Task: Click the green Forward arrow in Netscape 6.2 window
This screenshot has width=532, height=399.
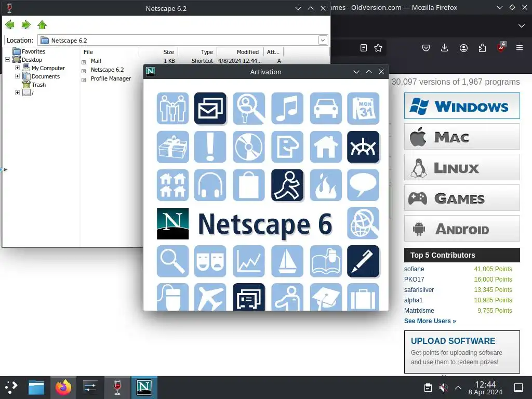Action: [x=26, y=24]
